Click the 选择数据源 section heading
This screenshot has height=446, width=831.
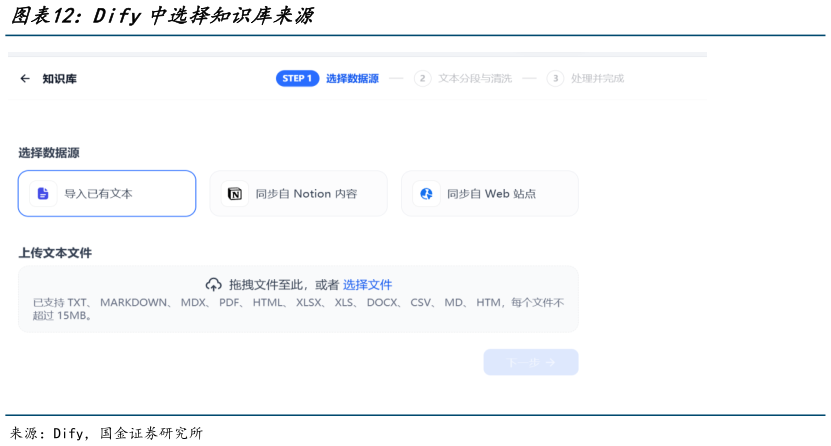click(x=49, y=153)
